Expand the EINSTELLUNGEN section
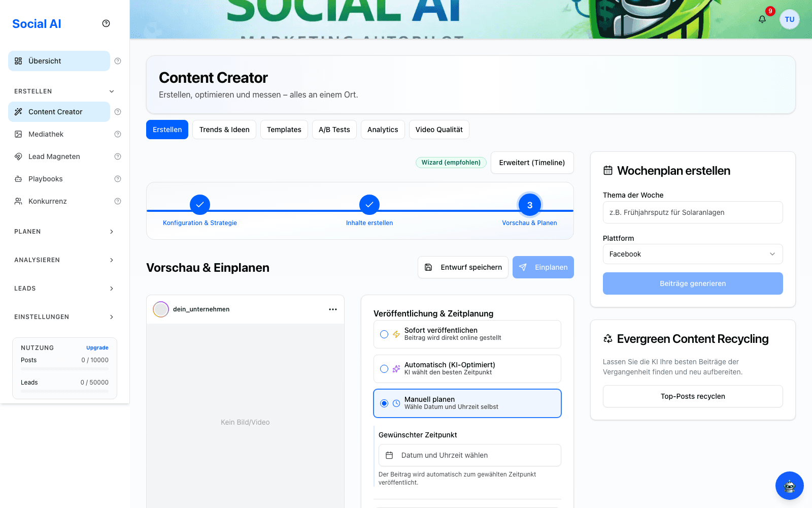This screenshot has width=812, height=508. tap(64, 317)
